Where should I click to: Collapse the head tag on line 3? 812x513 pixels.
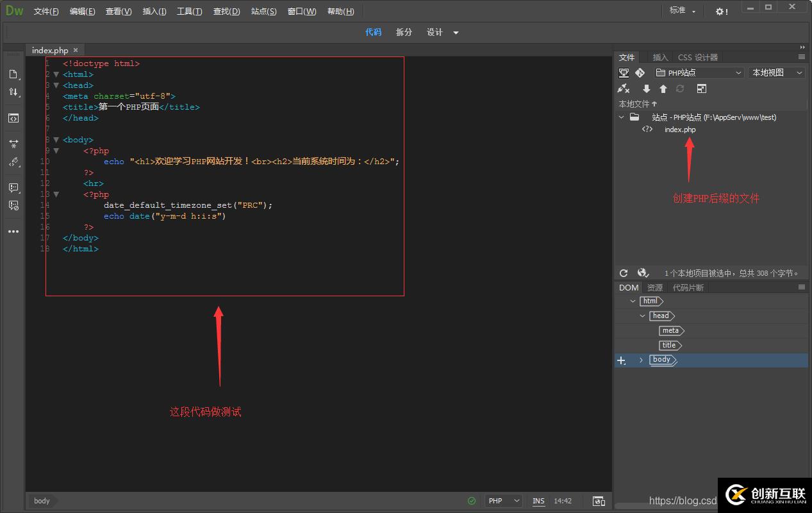tap(56, 85)
